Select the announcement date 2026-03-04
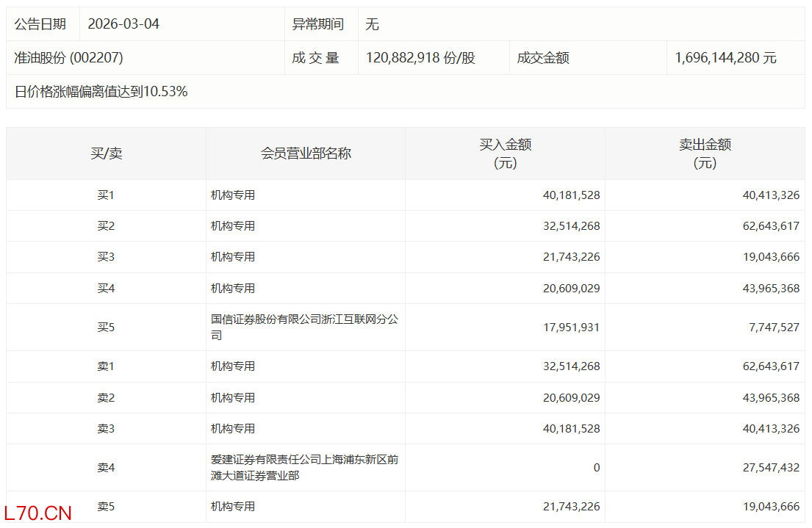 (123, 24)
